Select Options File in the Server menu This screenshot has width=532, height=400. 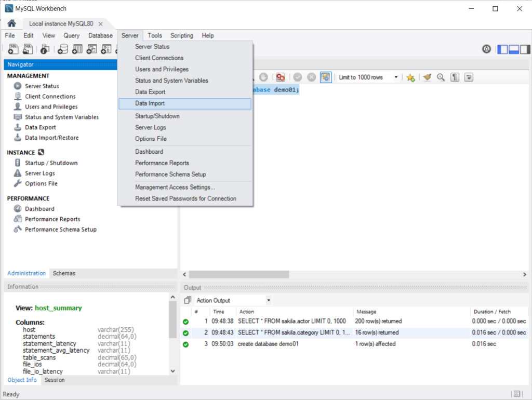185,139
